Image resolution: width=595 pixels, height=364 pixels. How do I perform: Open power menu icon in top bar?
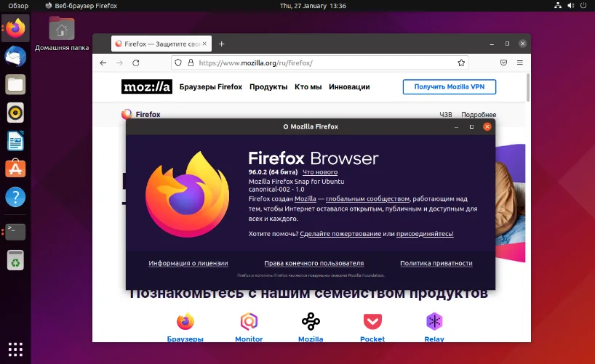(583, 5)
